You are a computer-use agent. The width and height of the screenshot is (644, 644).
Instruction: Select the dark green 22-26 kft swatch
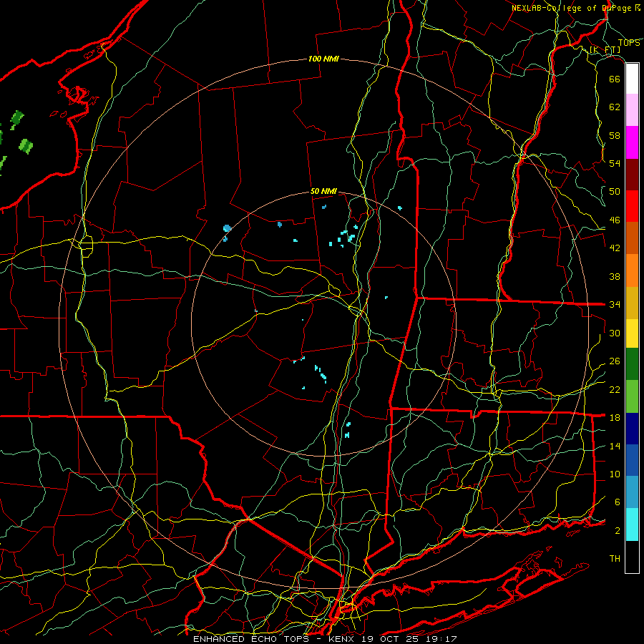point(632,364)
